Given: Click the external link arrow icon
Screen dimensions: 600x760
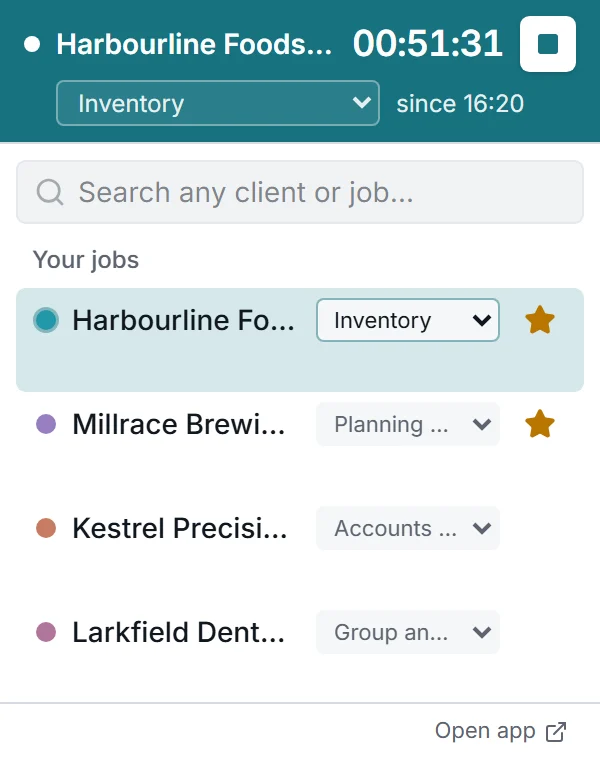Looking at the screenshot, I should 556,732.
